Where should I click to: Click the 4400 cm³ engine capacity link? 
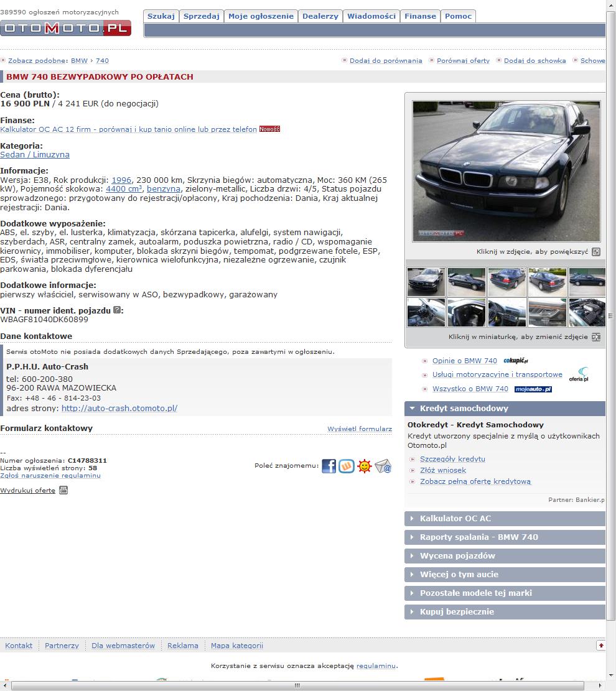(124, 189)
